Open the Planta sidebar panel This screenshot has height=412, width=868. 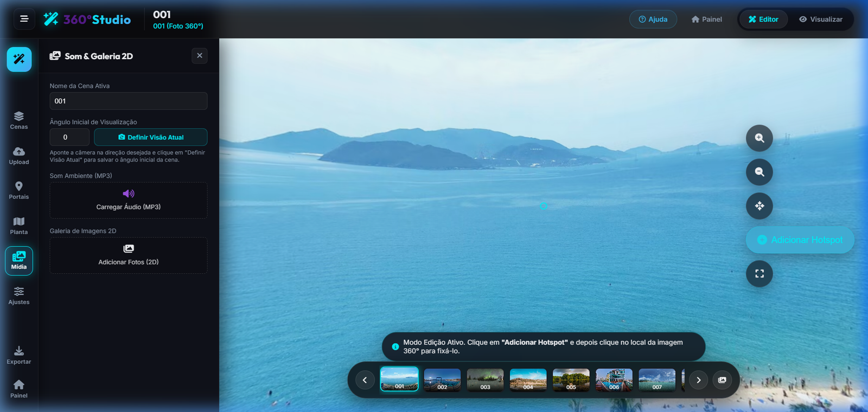tap(19, 226)
